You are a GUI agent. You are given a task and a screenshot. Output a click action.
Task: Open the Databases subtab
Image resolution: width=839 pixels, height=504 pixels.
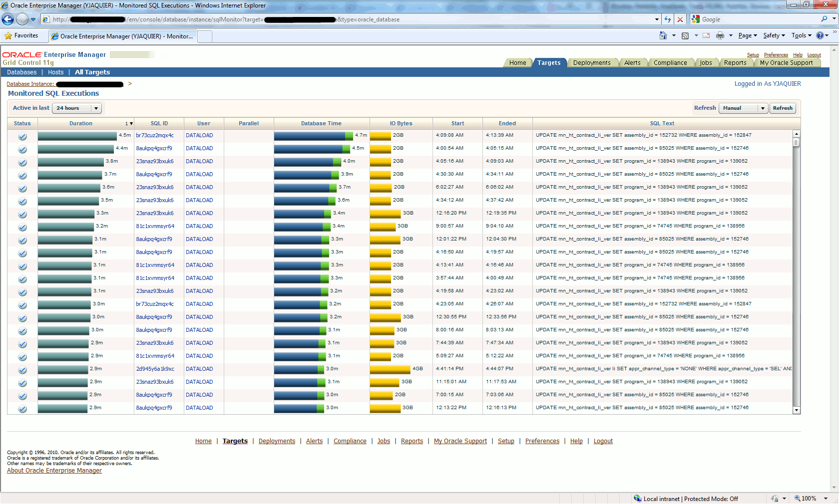click(x=22, y=72)
